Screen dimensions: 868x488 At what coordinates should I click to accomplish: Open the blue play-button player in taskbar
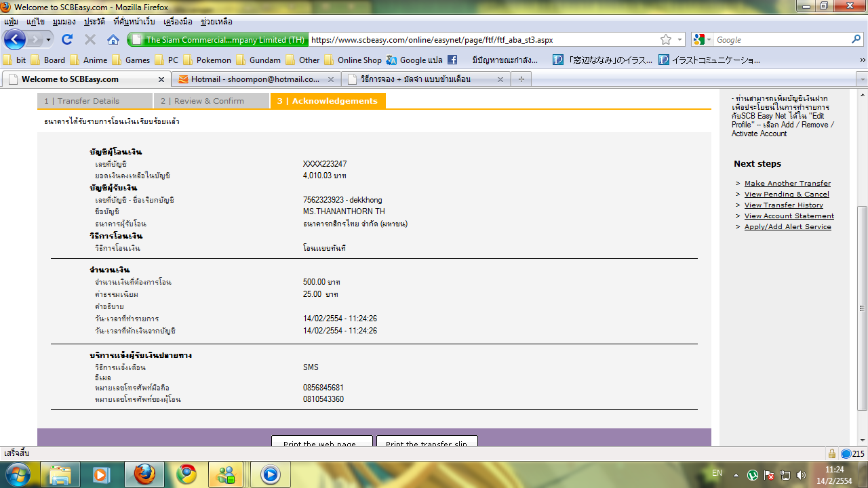click(x=270, y=474)
